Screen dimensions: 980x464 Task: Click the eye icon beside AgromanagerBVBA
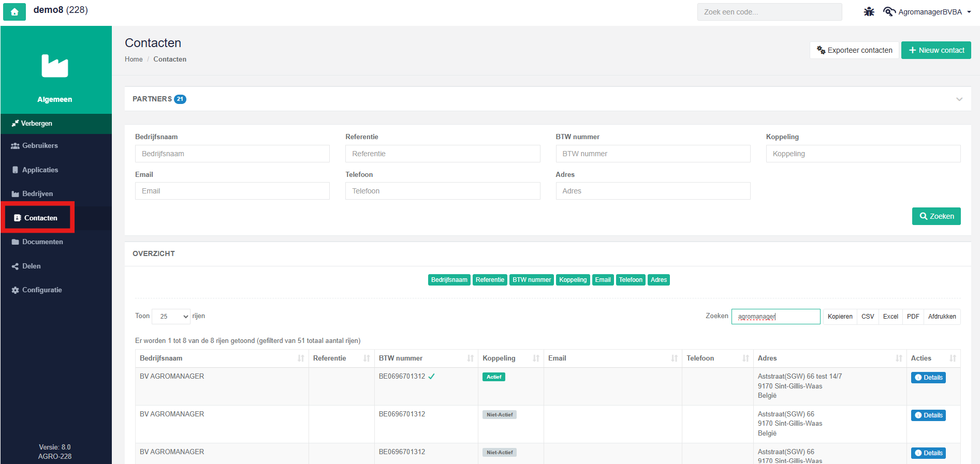tap(889, 12)
